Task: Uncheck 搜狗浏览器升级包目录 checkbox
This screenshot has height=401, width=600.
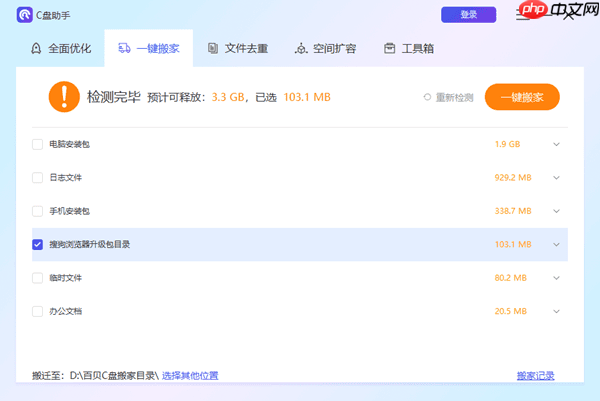Action: [x=38, y=244]
